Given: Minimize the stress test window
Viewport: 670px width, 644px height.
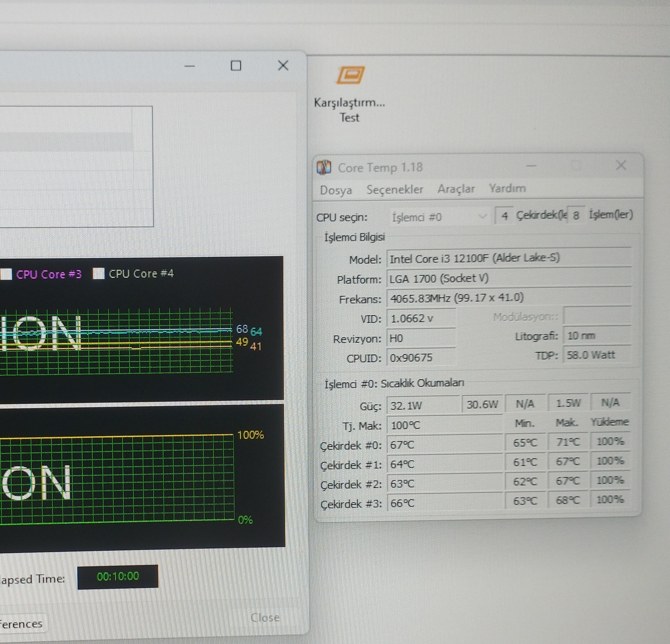Looking at the screenshot, I should point(189,66).
